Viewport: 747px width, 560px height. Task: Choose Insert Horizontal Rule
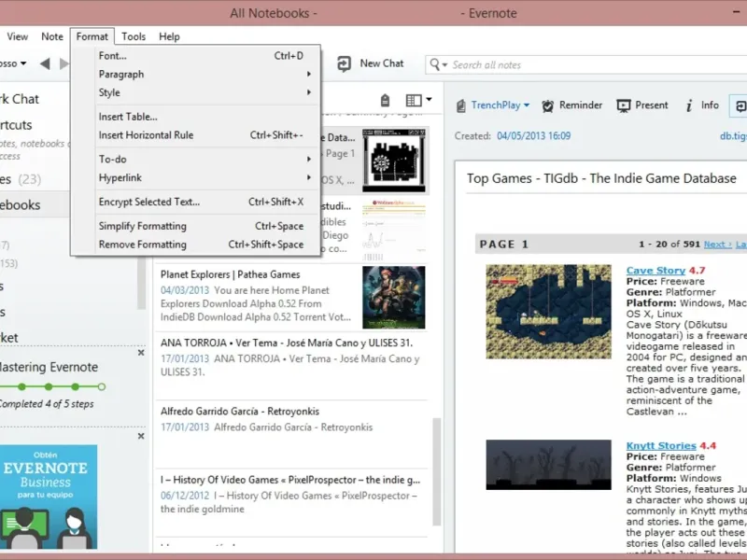[195, 135]
